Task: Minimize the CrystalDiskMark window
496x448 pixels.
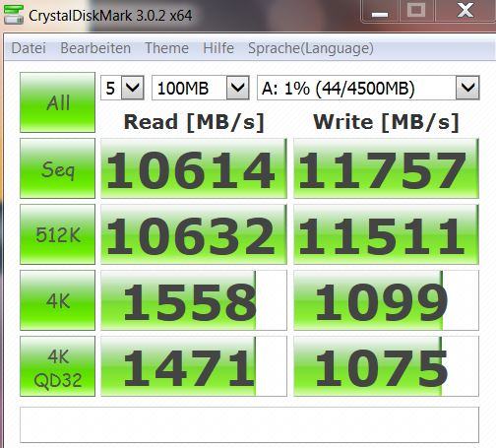Action: click(380, 12)
